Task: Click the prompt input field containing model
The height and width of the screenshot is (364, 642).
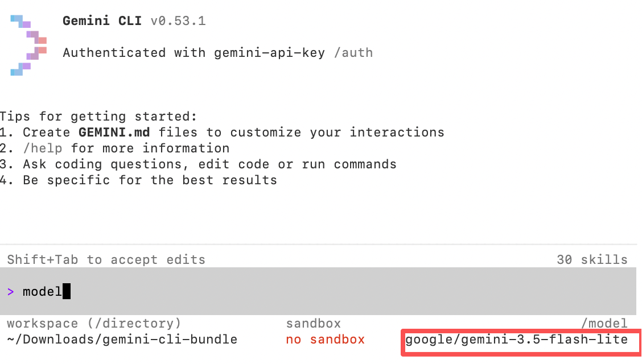Action: pyautogui.click(x=318, y=291)
